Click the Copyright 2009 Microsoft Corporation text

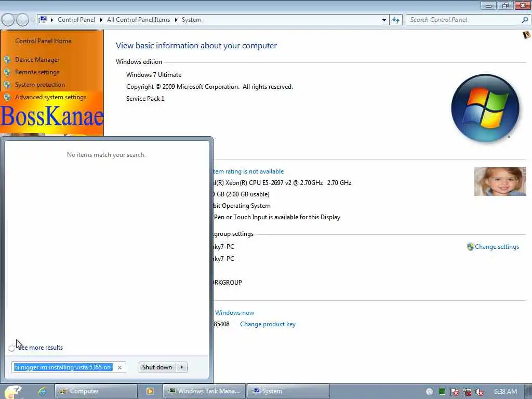[209, 87]
